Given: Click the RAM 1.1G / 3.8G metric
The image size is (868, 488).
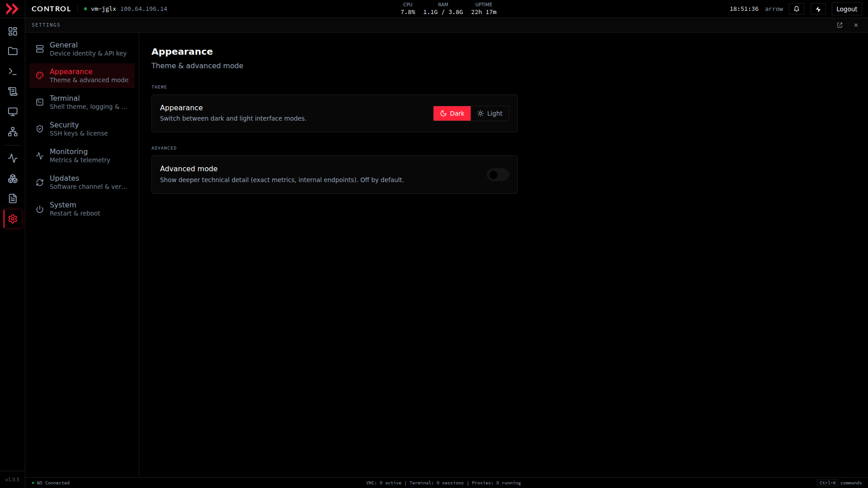Looking at the screenshot, I should coord(443,9).
